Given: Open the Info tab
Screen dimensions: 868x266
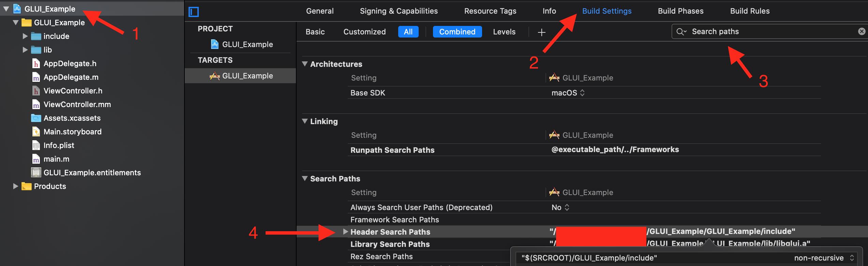Looking at the screenshot, I should (549, 11).
